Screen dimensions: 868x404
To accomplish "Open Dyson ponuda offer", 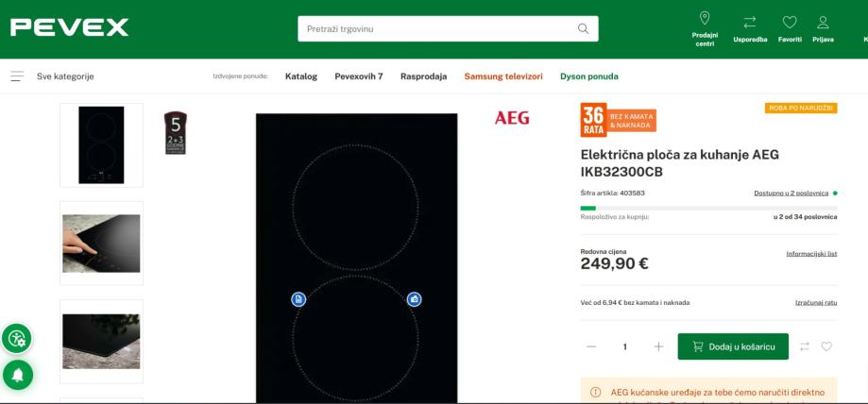I will coord(589,76).
